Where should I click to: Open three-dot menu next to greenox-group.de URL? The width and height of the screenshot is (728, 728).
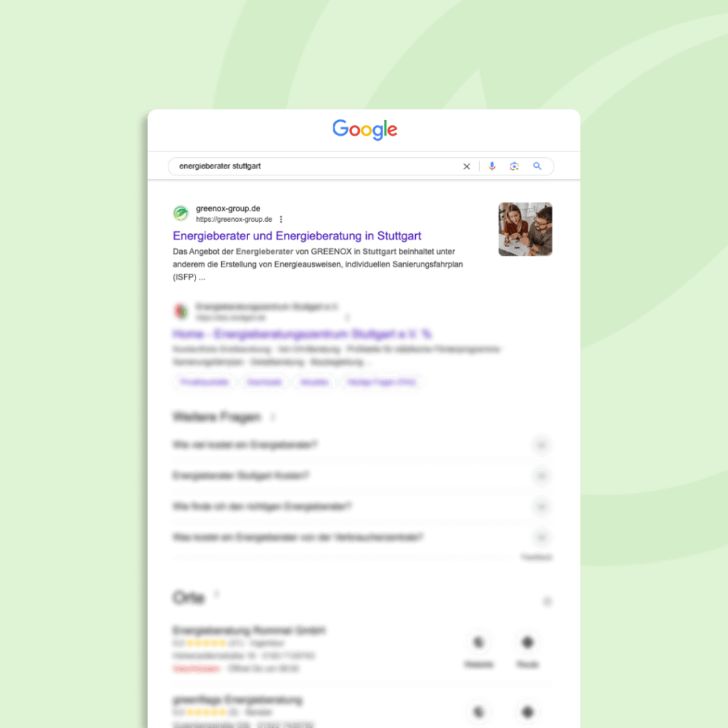281,219
